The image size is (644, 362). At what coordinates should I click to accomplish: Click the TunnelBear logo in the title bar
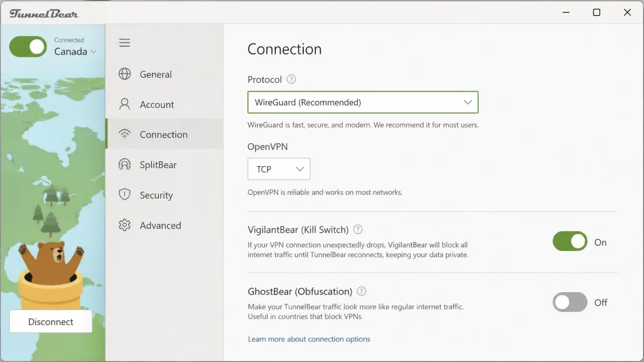(x=44, y=13)
